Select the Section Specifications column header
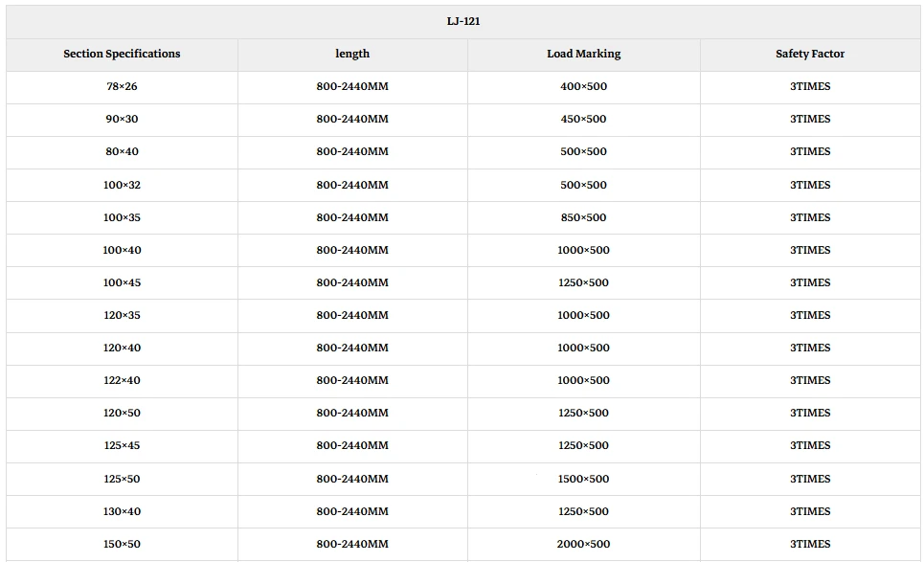Viewport: 924px width, 562px height. 122,54
